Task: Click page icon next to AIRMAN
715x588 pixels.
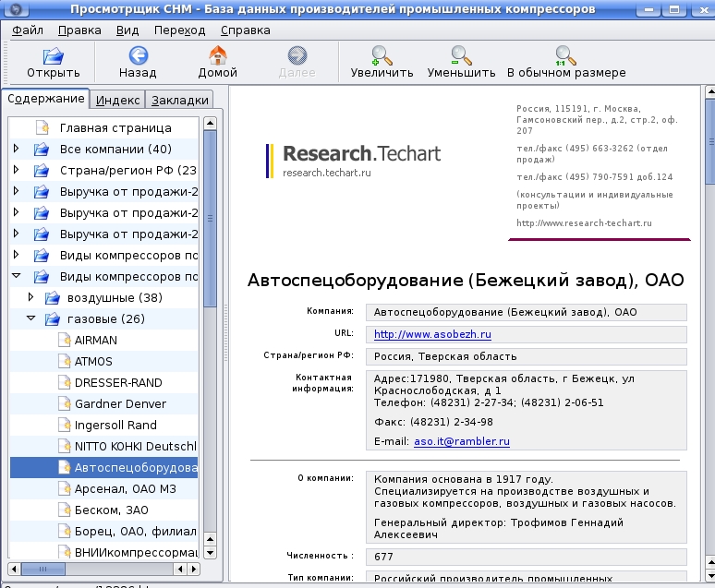Action: [65, 340]
